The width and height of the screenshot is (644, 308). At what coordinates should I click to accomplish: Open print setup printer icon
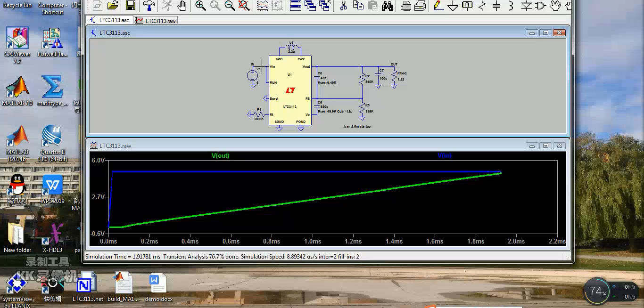coord(405,6)
